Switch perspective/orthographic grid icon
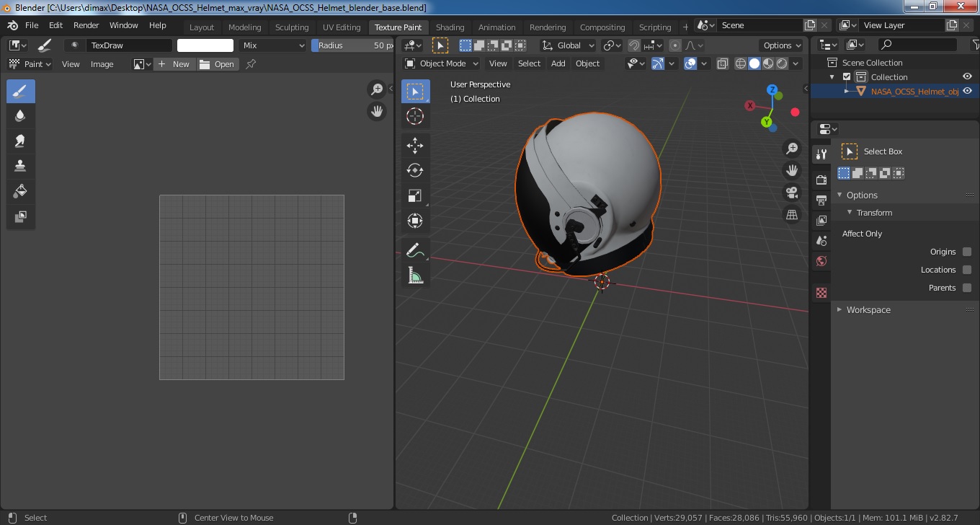This screenshot has height=525, width=980. [792, 215]
